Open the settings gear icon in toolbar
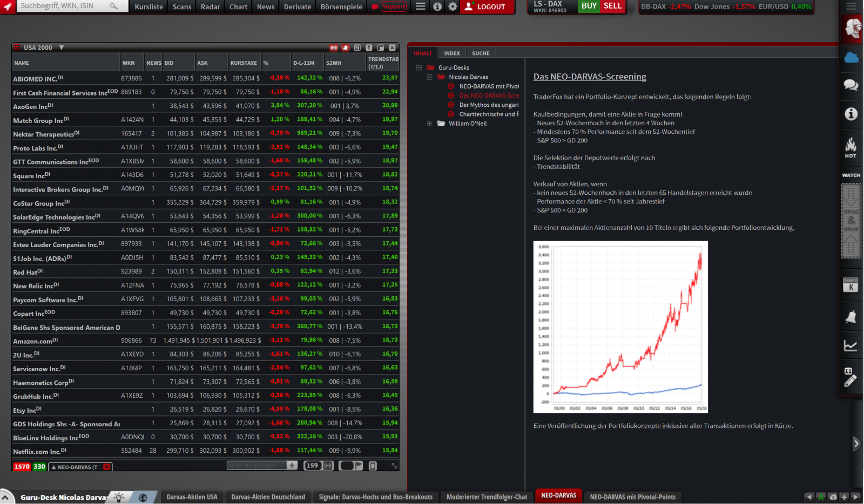 [x=453, y=6]
